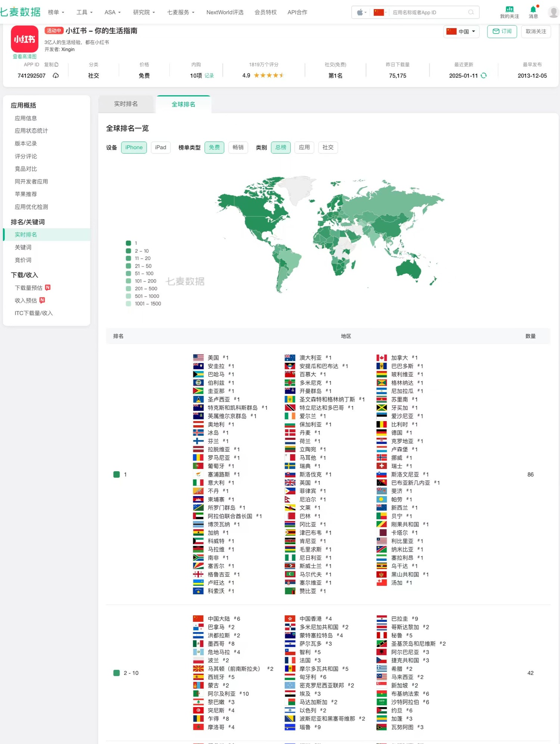
Task: Click the 小红书 app icon
Action: pos(25,39)
